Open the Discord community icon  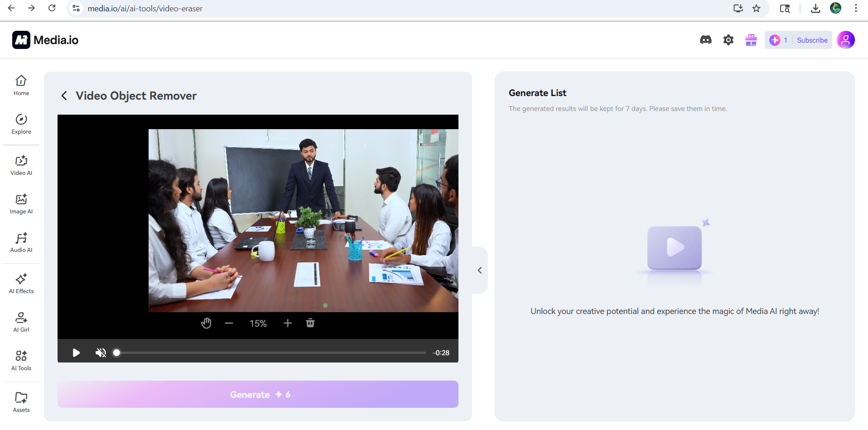point(706,40)
